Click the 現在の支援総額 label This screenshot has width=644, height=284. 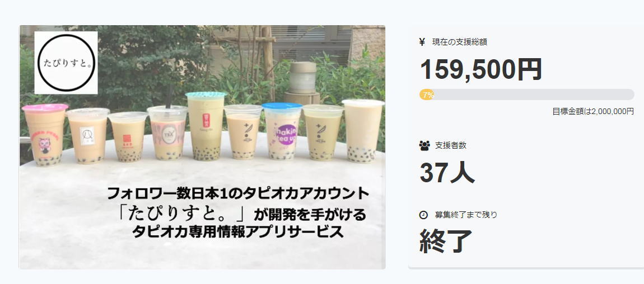point(460,42)
